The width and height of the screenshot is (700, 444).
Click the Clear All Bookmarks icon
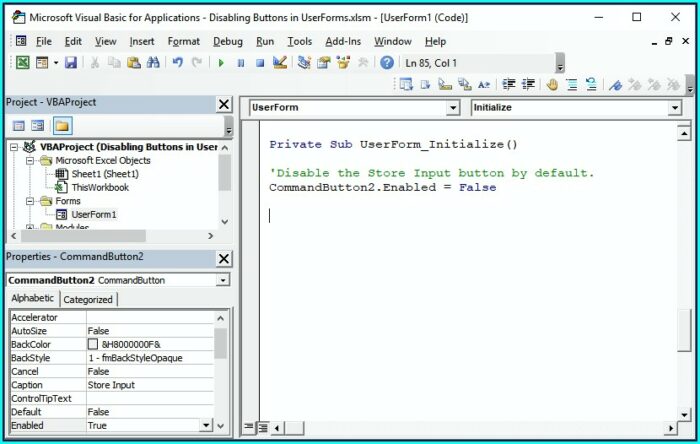point(673,84)
